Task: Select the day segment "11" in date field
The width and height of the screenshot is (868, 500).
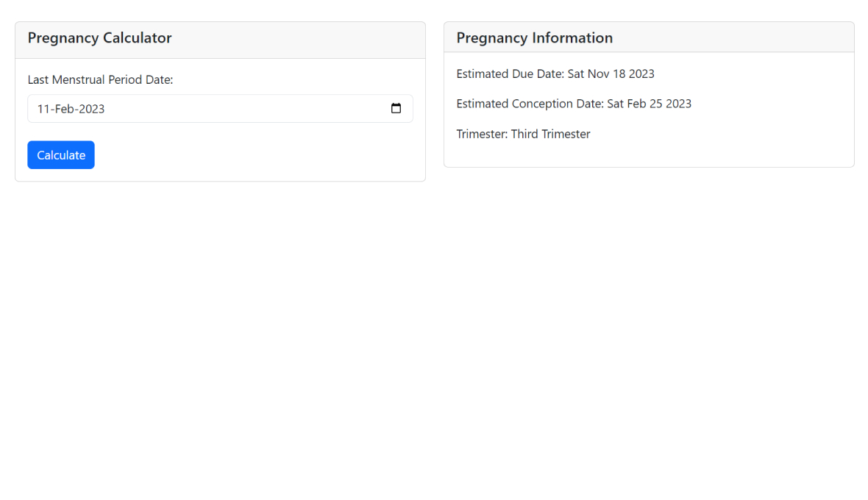Action: (43, 109)
